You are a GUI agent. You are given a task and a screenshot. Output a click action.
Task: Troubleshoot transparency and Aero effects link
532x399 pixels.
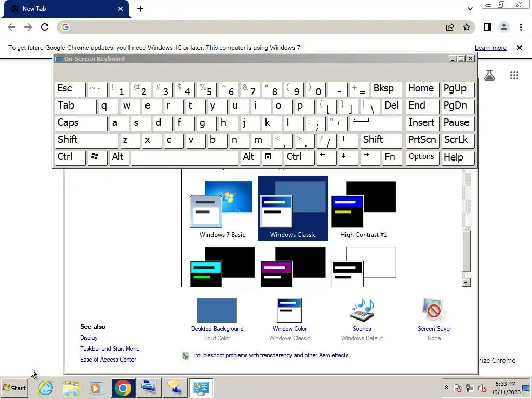pyautogui.click(x=270, y=355)
